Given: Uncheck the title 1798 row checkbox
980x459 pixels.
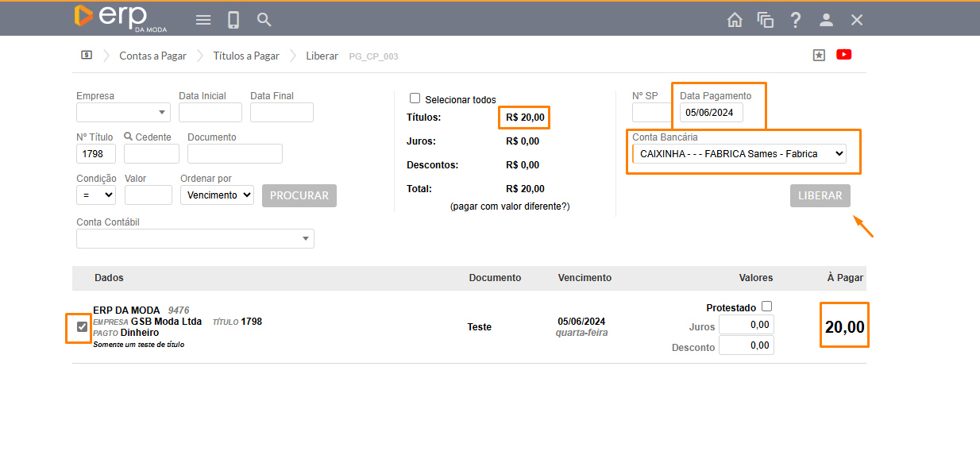Looking at the screenshot, I should [x=82, y=326].
